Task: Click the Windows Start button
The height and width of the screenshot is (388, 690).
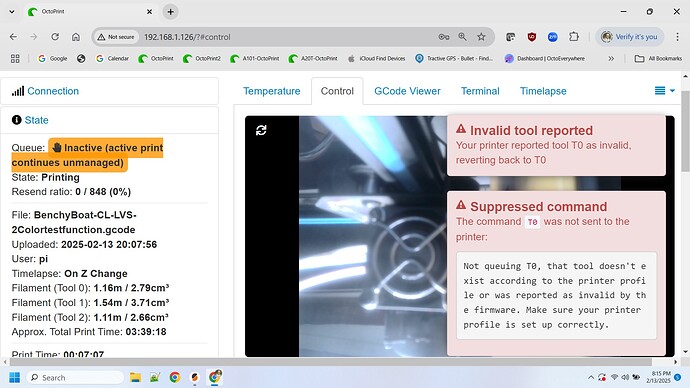Action: pos(15,377)
